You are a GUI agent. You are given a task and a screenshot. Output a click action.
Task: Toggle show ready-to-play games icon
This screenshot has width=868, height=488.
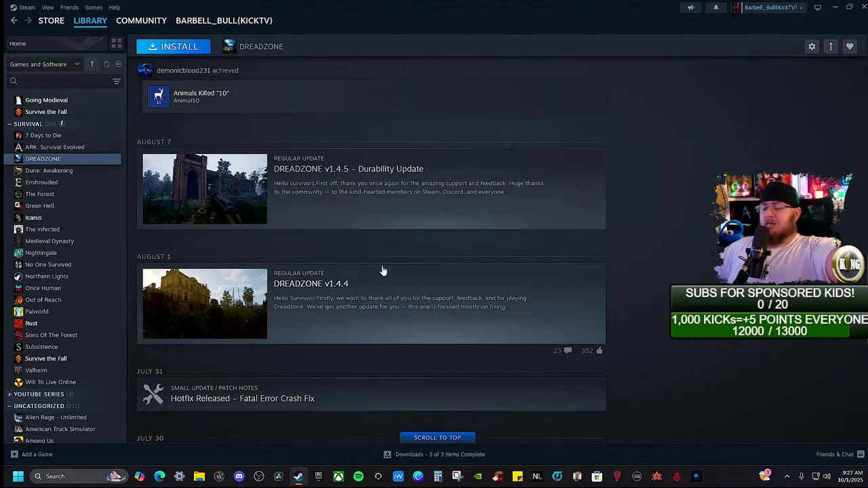click(x=118, y=64)
